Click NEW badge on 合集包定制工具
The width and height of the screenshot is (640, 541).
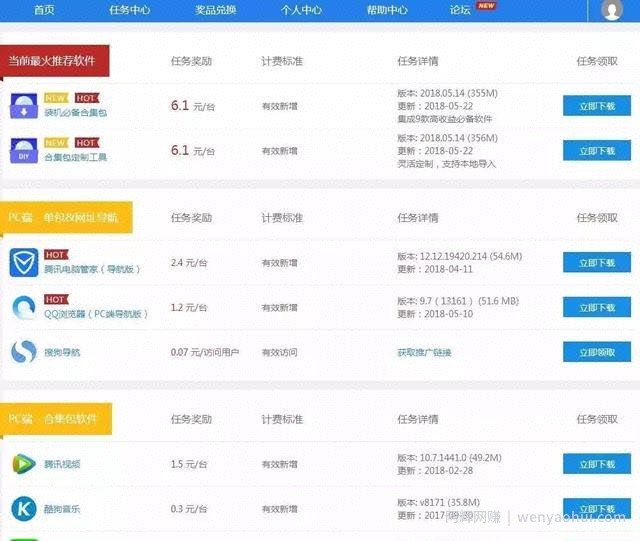coord(56,143)
